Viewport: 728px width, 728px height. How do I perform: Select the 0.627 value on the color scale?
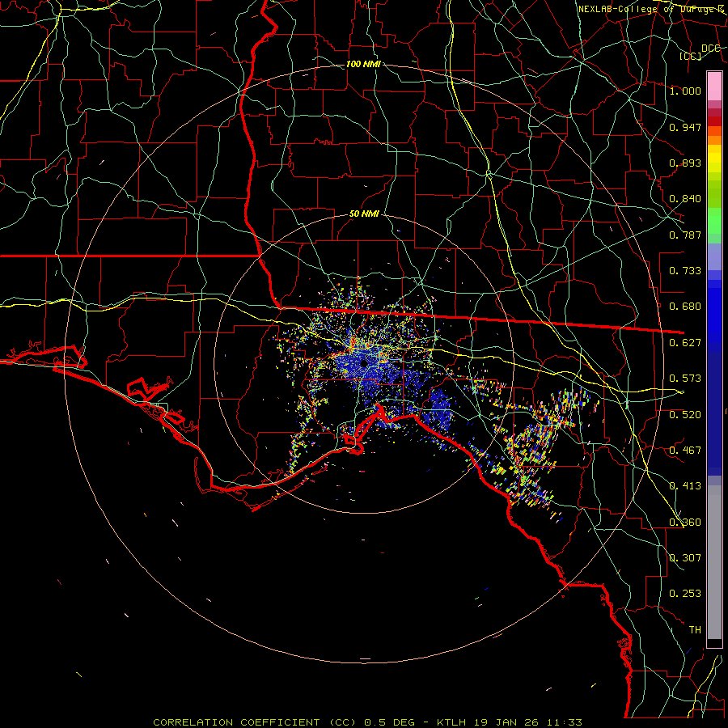(x=685, y=343)
